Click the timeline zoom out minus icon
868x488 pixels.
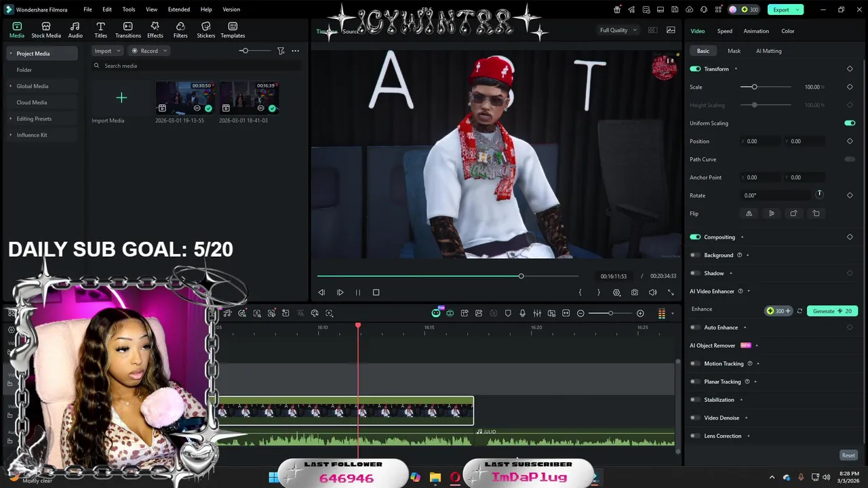point(580,313)
